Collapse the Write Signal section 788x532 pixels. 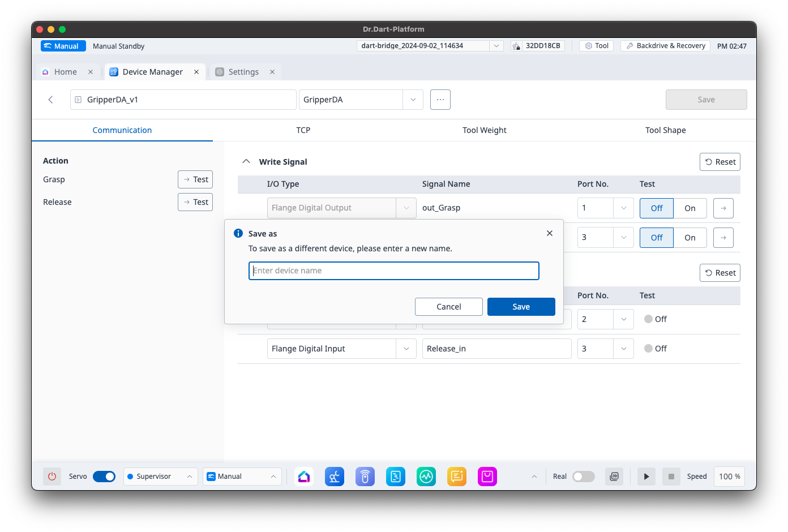click(246, 162)
